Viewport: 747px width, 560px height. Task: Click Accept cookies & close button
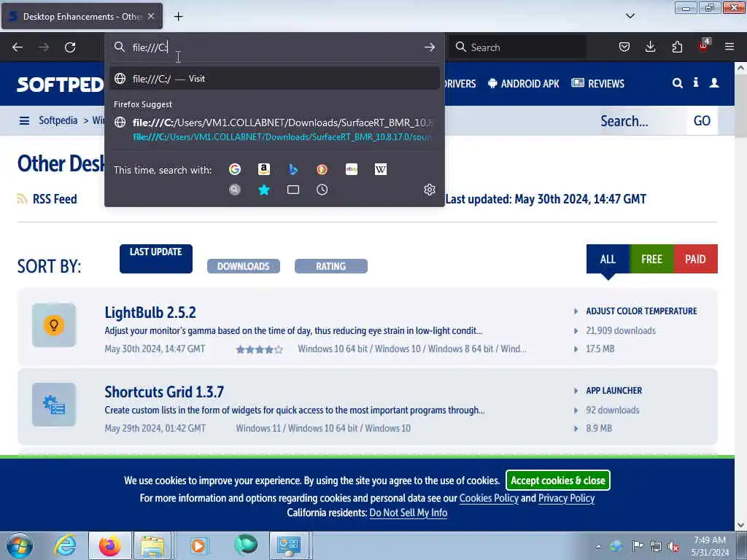point(558,481)
